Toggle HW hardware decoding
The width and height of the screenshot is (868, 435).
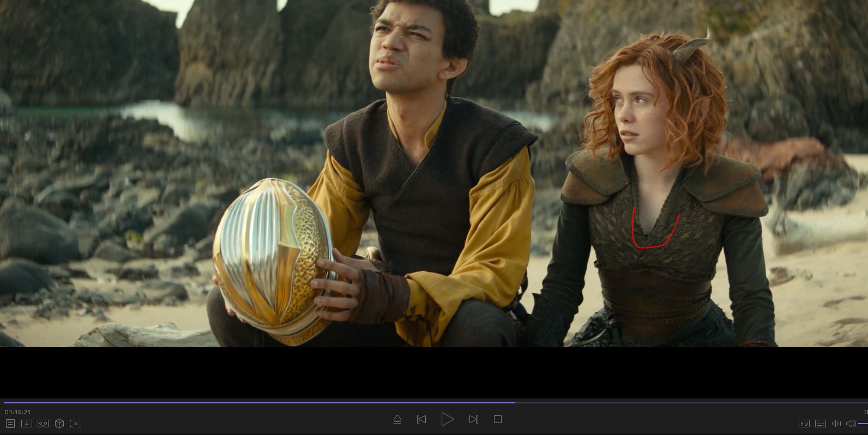coord(804,424)
